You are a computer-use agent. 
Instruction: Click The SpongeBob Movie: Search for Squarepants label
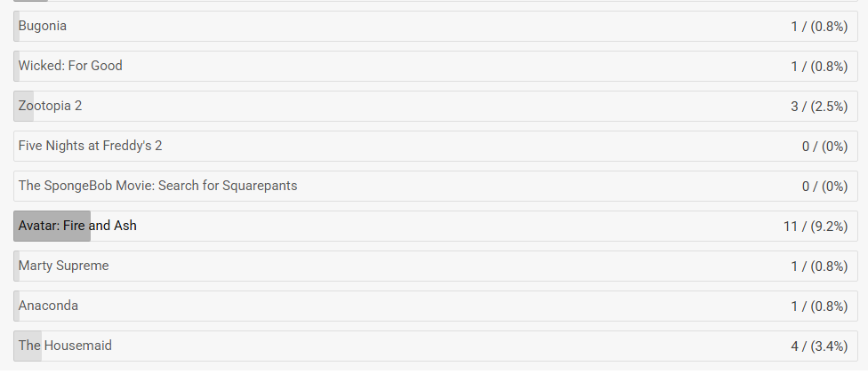(x=157, y=186)
